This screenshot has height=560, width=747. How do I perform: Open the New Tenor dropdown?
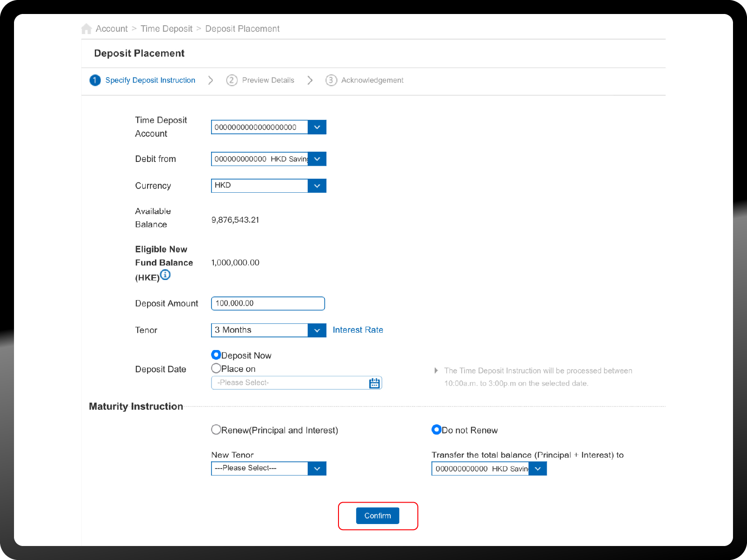click(x=317, y=469)
